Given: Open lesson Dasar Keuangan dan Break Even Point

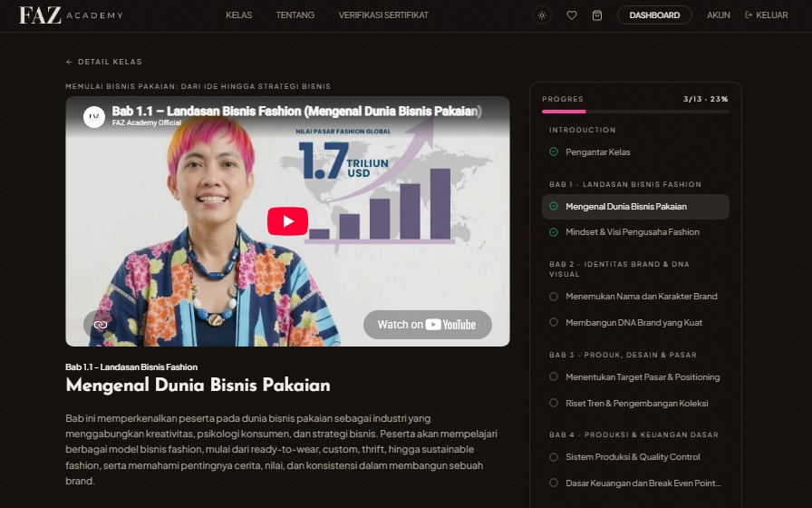Looking at the screenshot, I should [635, 483].
